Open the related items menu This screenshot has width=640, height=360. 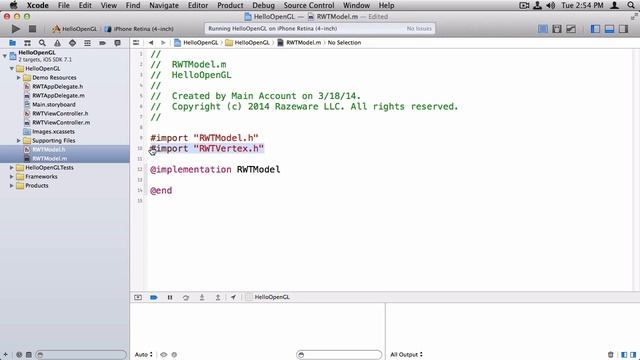coord(136,42)
